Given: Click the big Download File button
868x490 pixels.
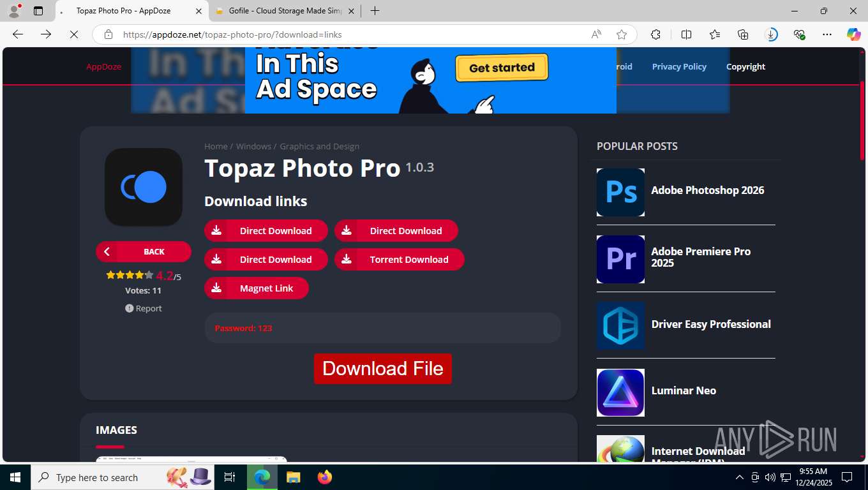Looking at the screenshot, I should 383,369.
